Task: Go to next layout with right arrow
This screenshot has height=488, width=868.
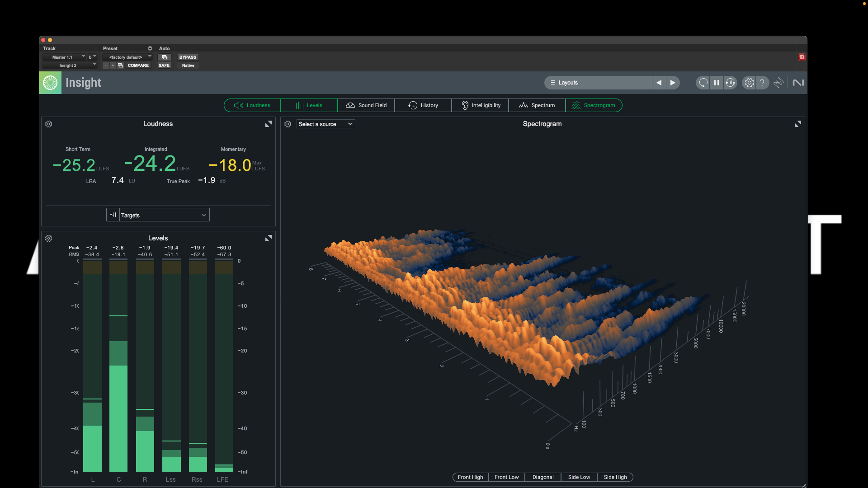Action: 673,83
